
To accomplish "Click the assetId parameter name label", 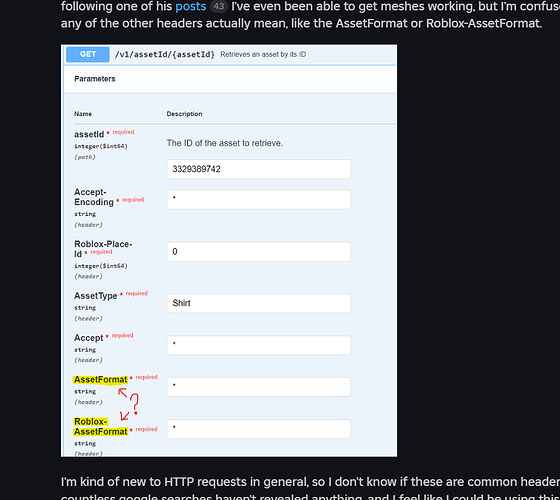I will point(89,135).
